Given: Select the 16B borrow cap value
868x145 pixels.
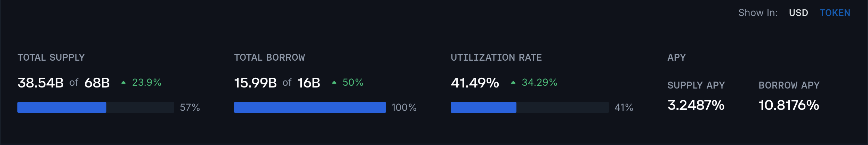Looking at the screenshot, I should pos(309,83).
